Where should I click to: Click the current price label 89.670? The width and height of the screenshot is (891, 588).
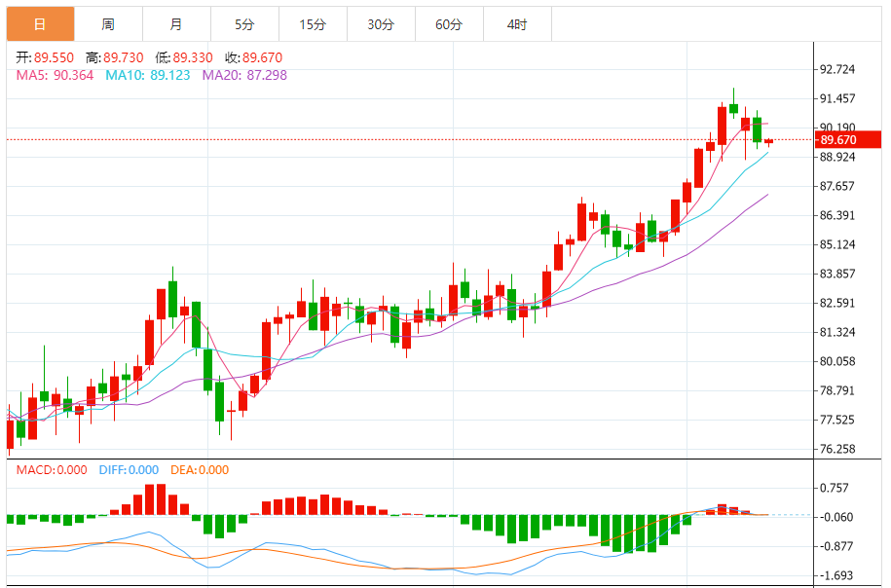[848, 140]
